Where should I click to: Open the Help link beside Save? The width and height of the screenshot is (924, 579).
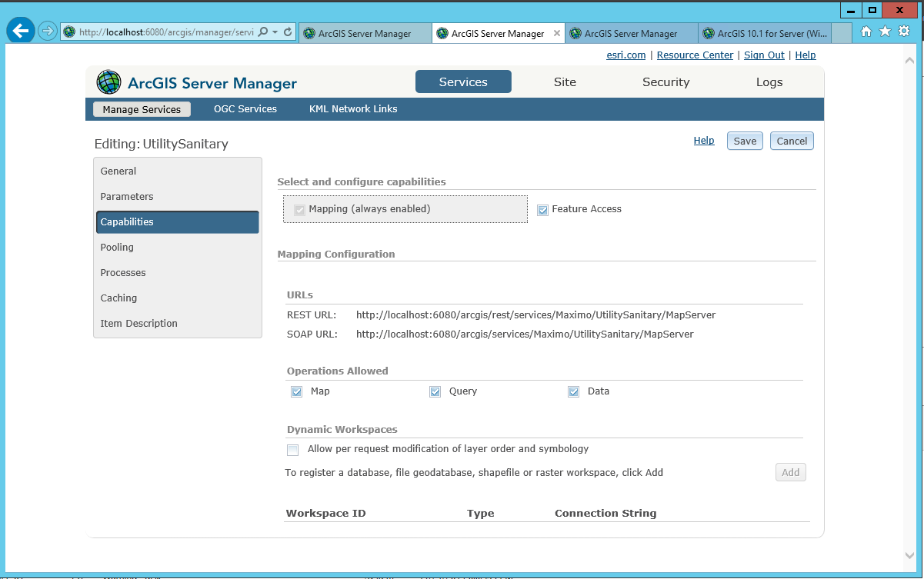point(704,141)
